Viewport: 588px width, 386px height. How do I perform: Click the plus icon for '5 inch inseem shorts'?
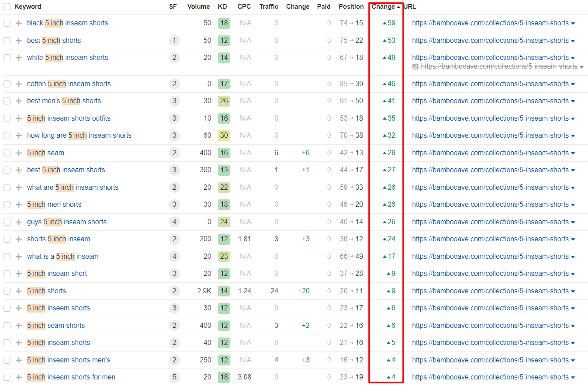point(18,308)
